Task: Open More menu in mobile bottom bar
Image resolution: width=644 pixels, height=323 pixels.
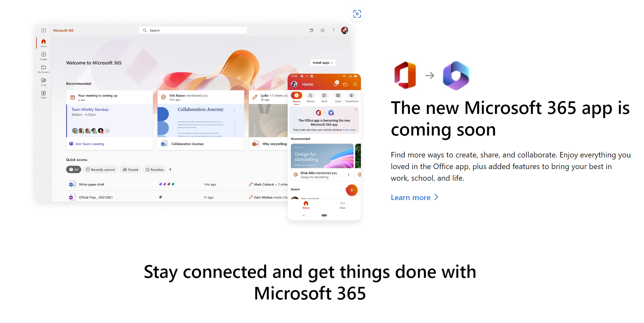Action: pyautogui.click(x=342, y=205)
